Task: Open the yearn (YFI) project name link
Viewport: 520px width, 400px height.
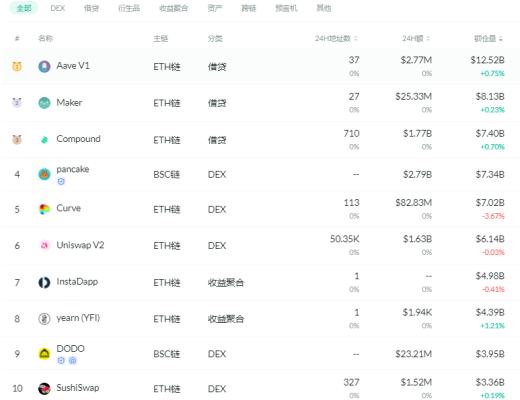Action: 78,318
